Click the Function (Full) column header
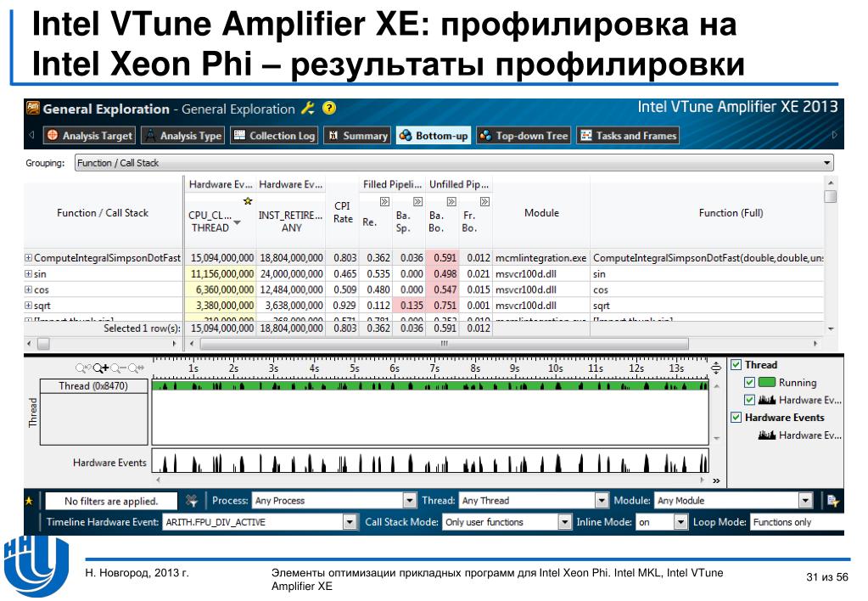This screenshot has width=868, height=601. 731,213
